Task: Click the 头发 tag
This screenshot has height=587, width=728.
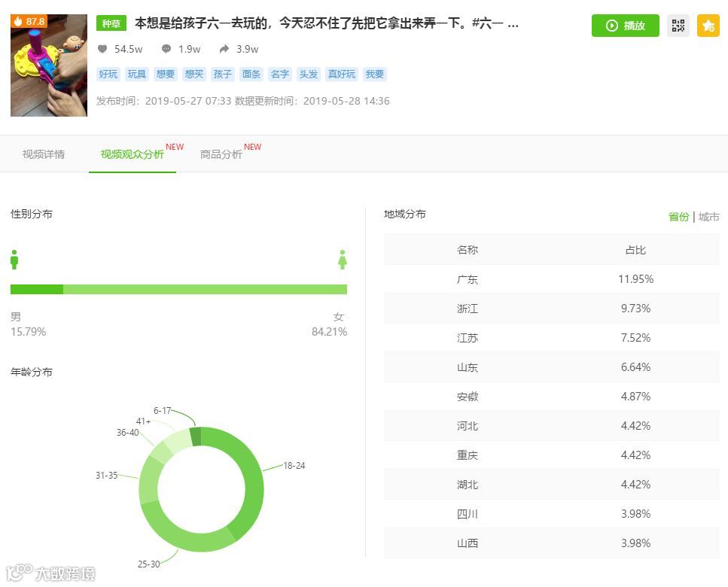Action: [308, 75]
